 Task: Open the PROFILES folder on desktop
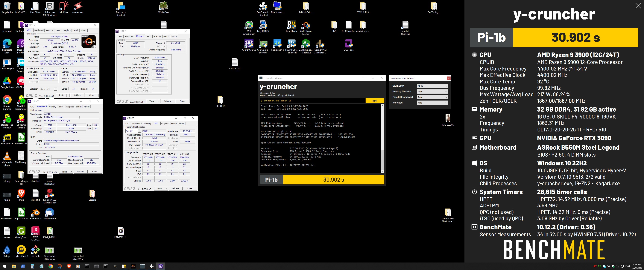click(x=220, y=101)
